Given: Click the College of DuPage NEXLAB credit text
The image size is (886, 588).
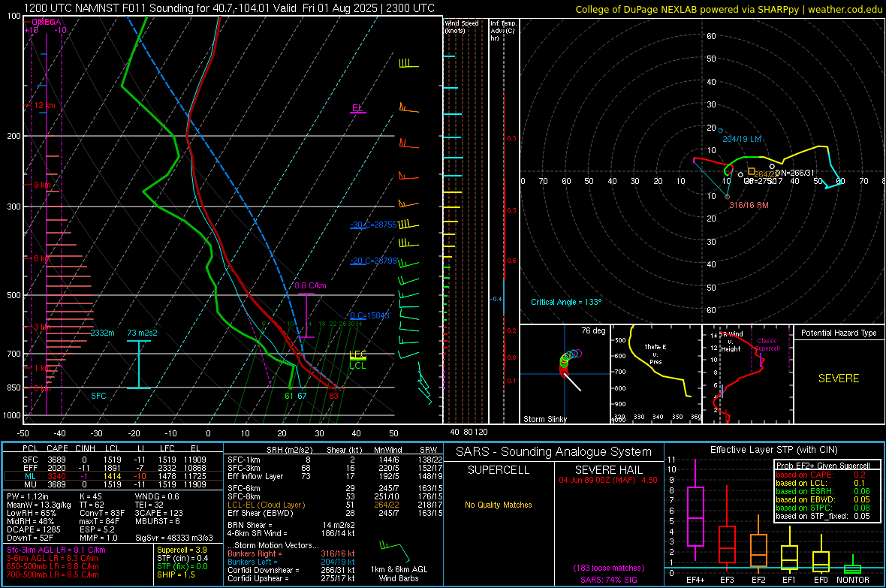Looking at the screenshot, I should pos(728,9).
